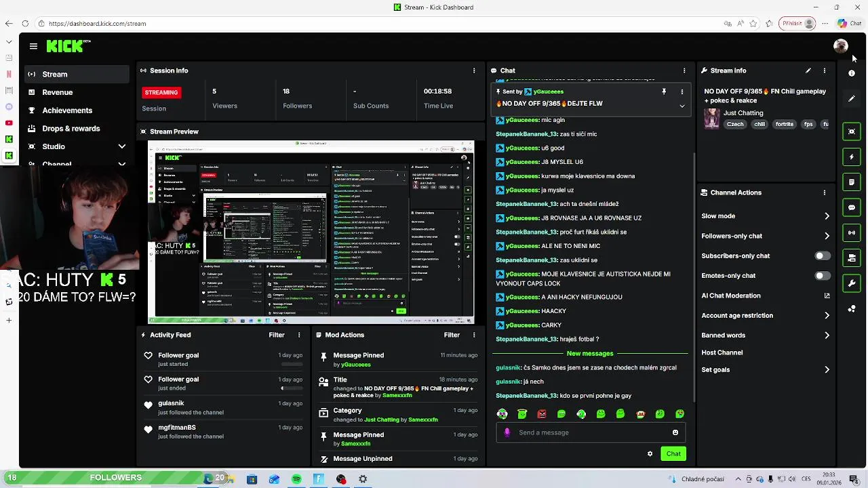Image resolution: width=868 pixels, height=488 pixels.
Task: Open the Revenue sidebar page
Action: tap(77, 92)
